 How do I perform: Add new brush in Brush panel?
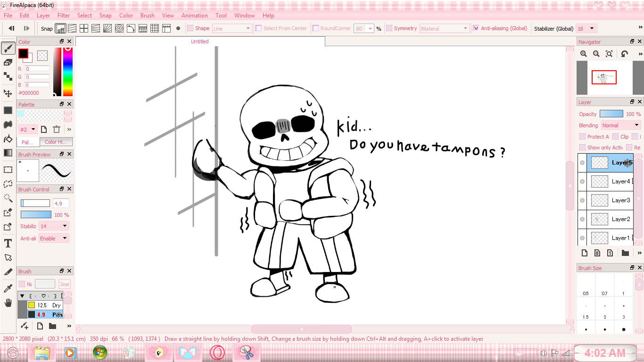pyautogui.click(x=40, y=326)
